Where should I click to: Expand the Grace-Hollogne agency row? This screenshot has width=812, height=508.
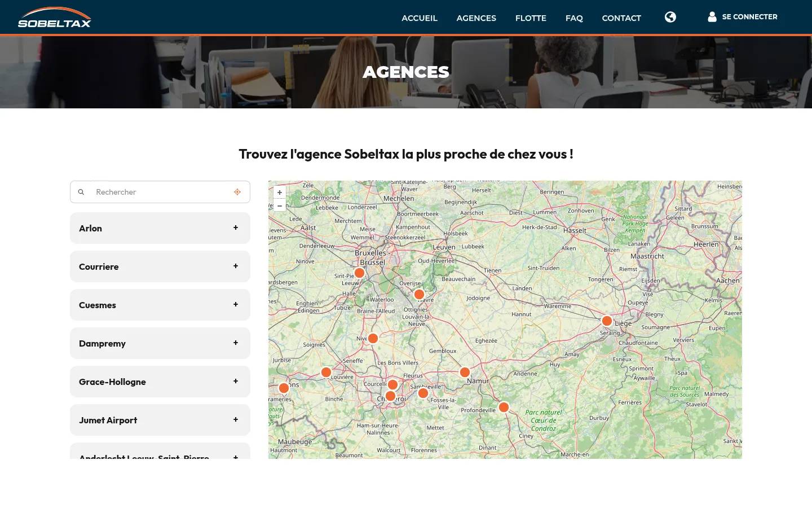point(160,382)
